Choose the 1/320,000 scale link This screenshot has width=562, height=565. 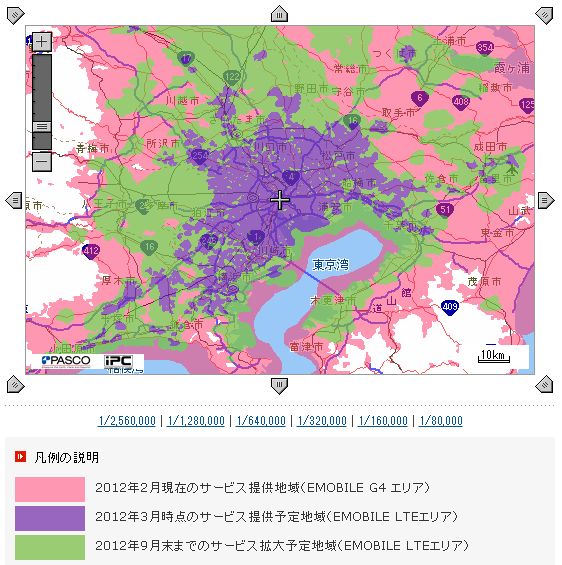click(x=322, y=421)
